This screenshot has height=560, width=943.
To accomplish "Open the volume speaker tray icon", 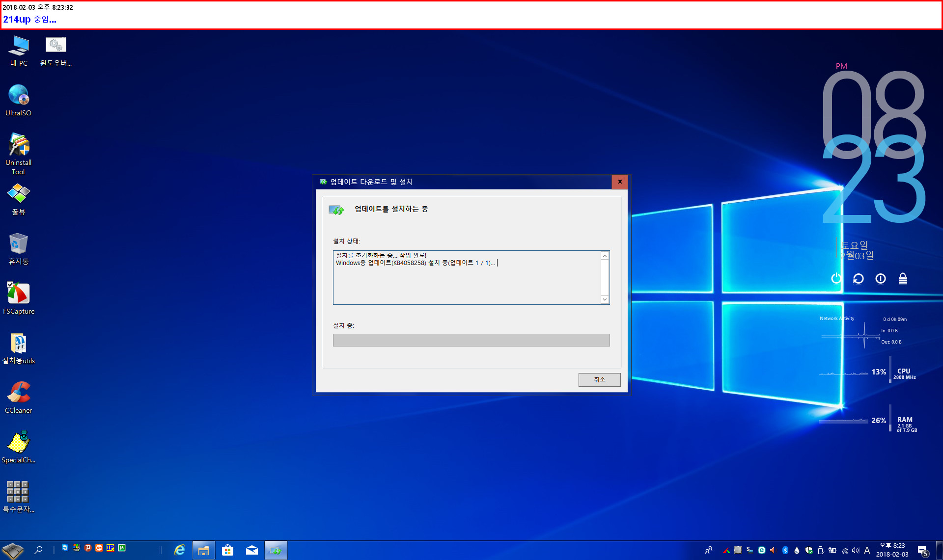I will tap(856, 550).
